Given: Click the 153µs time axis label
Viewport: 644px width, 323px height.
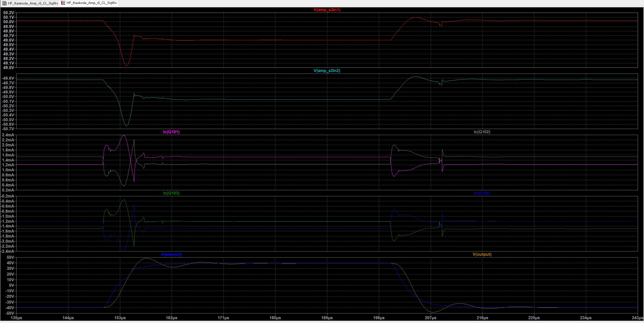Looking at the screenshot, I should coord(120,318).
